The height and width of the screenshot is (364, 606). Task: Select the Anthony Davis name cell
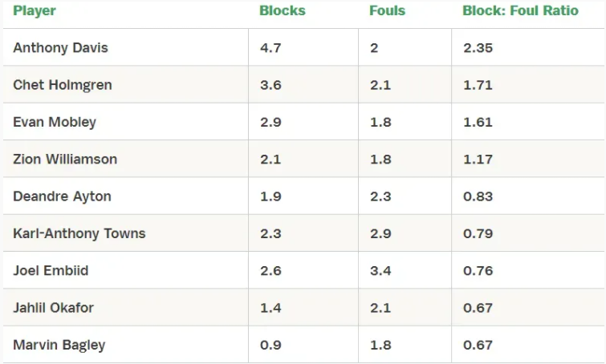(x=125, y=47)
